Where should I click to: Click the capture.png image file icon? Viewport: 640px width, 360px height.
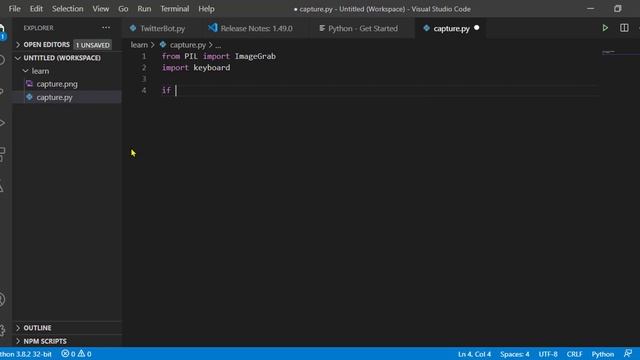29,84
